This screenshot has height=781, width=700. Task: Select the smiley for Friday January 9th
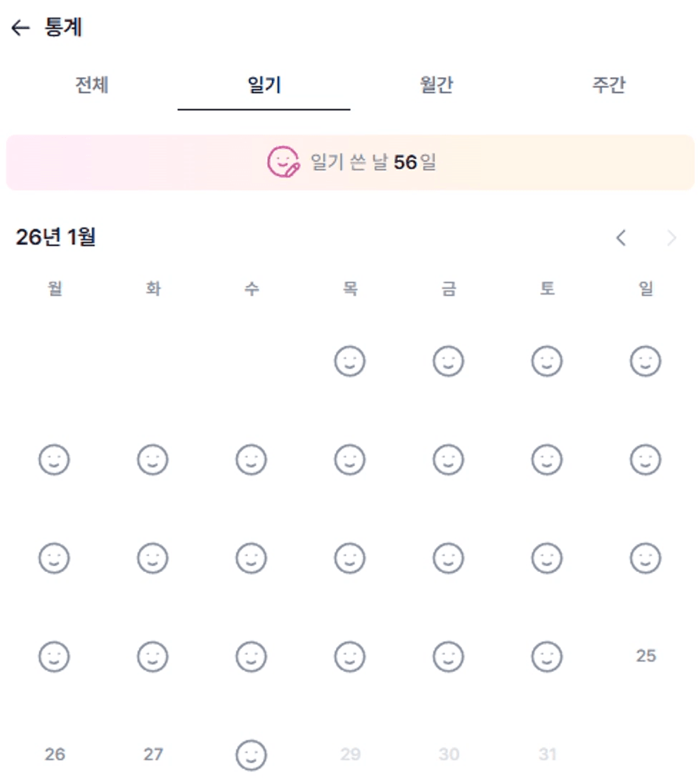pyautogui.click(x=449, y=460)
